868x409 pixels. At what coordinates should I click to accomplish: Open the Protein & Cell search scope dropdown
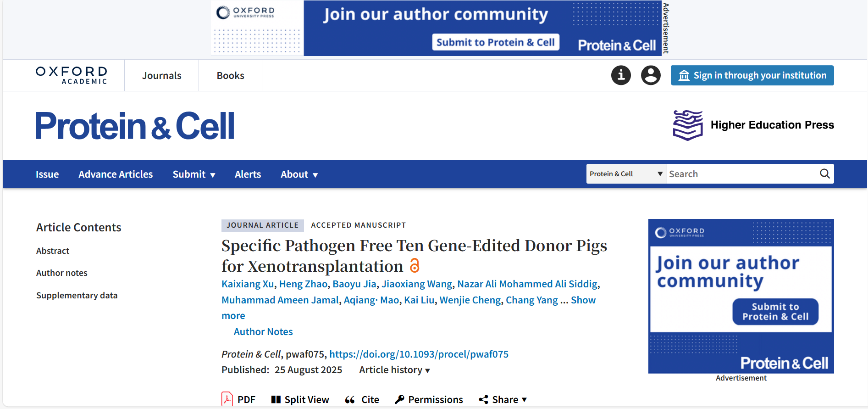[626, 174]
